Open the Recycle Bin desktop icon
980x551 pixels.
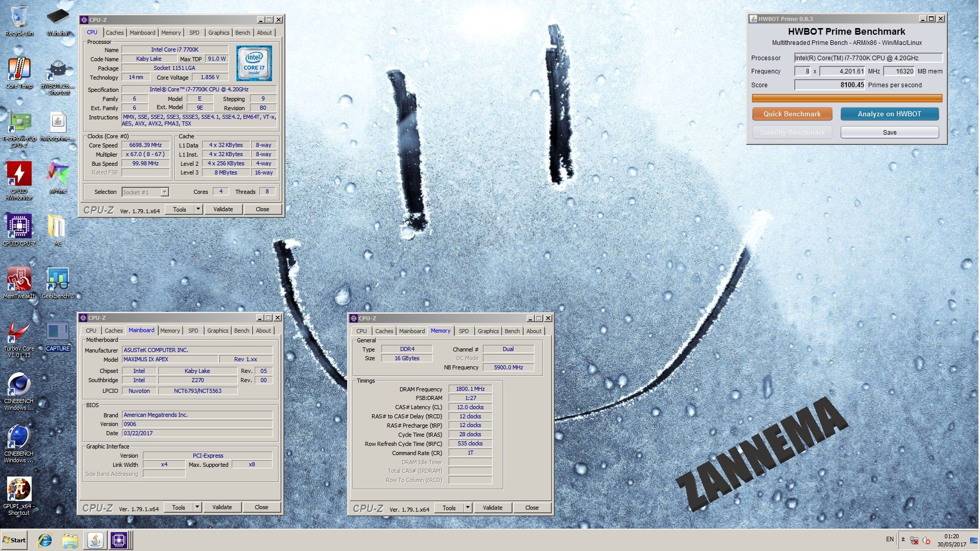(19, 20)
